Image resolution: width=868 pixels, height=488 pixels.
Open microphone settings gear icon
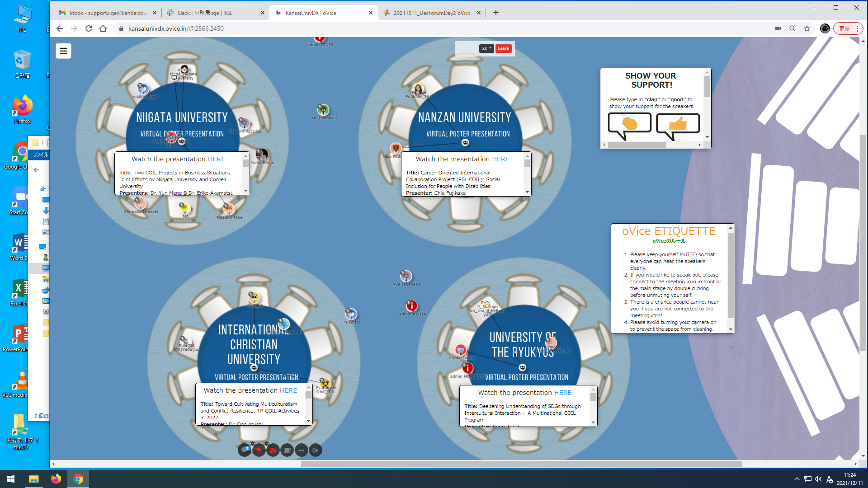(x=253, y=443)
